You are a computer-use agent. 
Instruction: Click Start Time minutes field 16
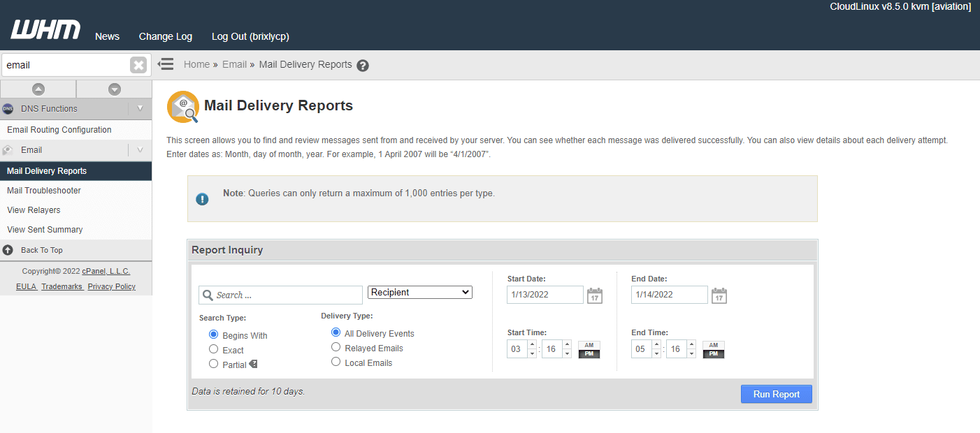[552, 349]
